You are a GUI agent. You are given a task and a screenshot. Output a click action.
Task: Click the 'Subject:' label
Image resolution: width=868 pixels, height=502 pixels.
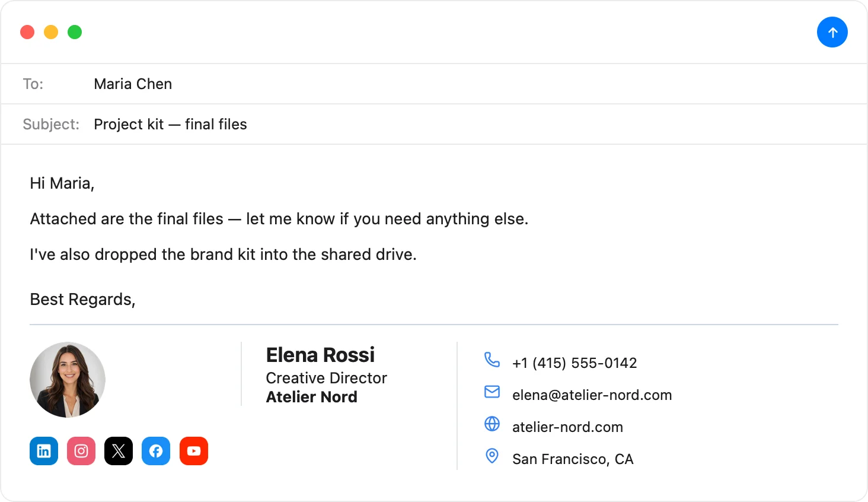tap(51, 125)
